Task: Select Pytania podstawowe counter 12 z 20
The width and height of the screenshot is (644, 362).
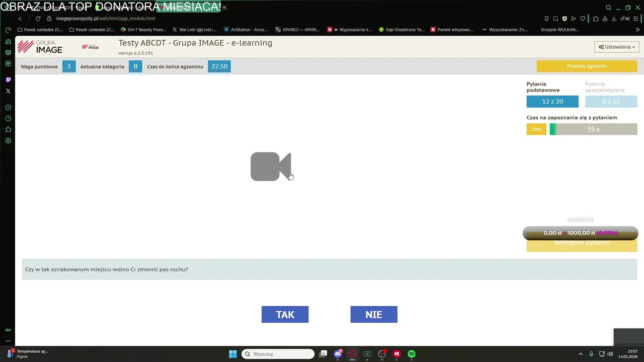Action: [x=552, y=102]
